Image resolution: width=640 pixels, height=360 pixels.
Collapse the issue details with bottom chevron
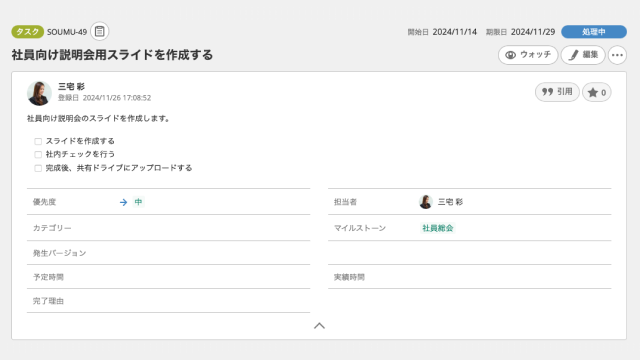tap(319, 326)
